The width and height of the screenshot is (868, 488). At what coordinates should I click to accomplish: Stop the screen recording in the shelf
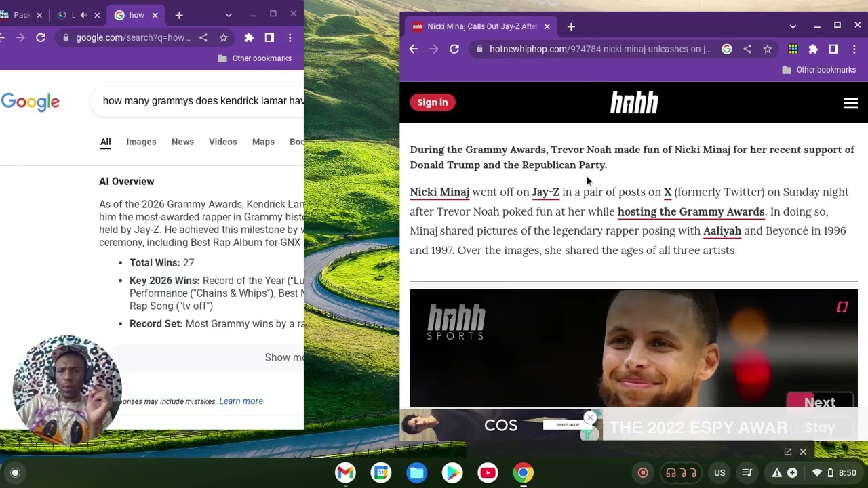[x=643, y=472]
